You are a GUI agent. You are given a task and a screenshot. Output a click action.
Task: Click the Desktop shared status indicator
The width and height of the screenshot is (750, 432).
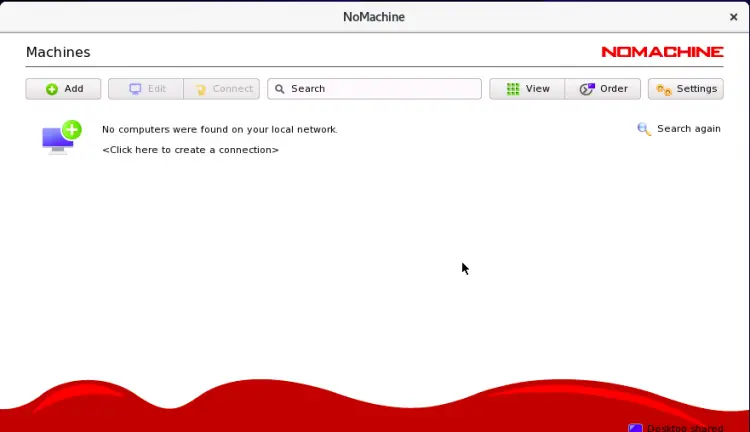pyautogui.click(x=676, y=428)
